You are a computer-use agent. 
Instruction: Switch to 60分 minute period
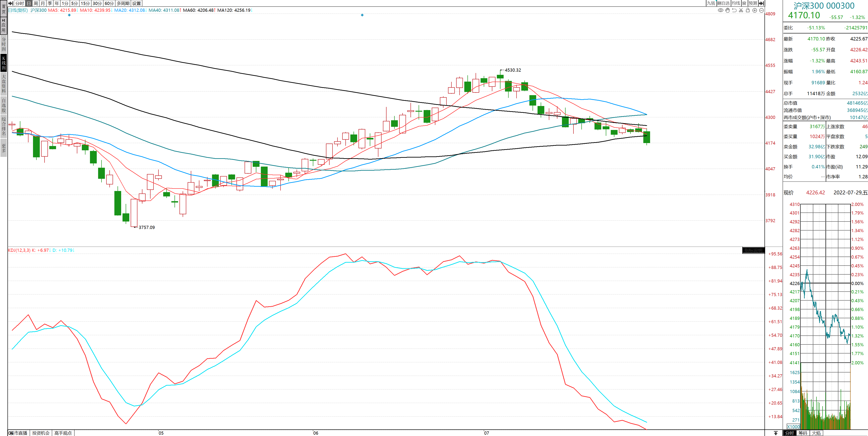(109, 3)
